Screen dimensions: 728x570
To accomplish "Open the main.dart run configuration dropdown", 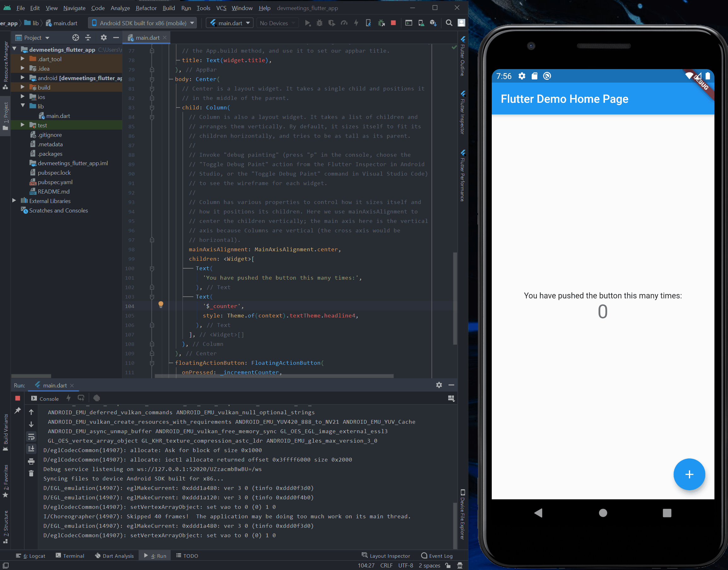I will click(230, 23).
